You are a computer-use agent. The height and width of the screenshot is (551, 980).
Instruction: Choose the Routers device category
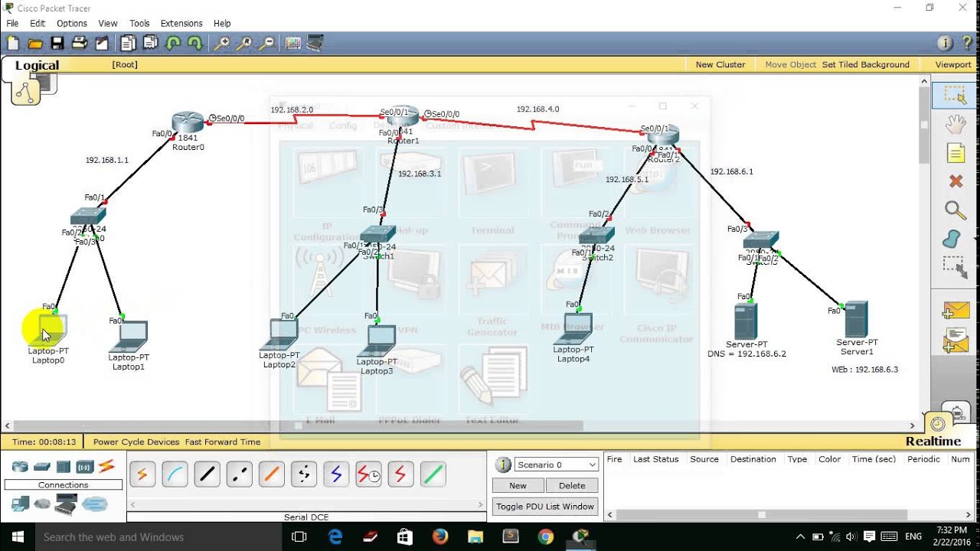[x=20, y=467]
